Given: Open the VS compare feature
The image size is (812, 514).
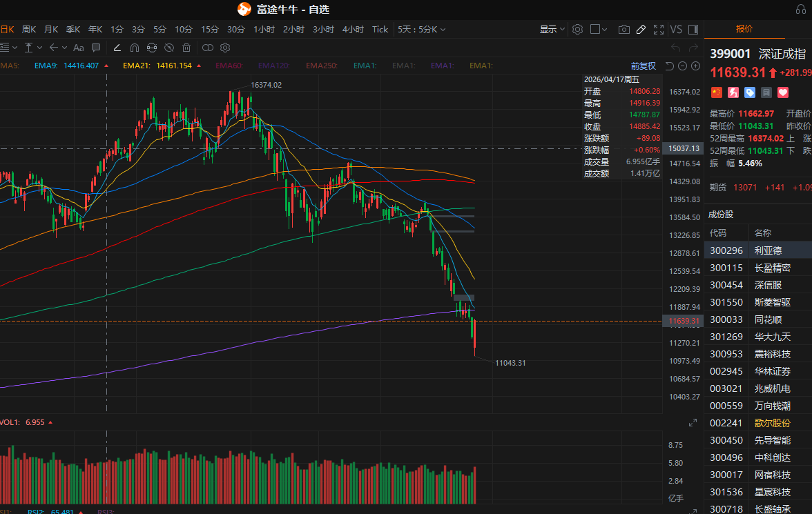Looking at the screenshot, I should [676, 30].
